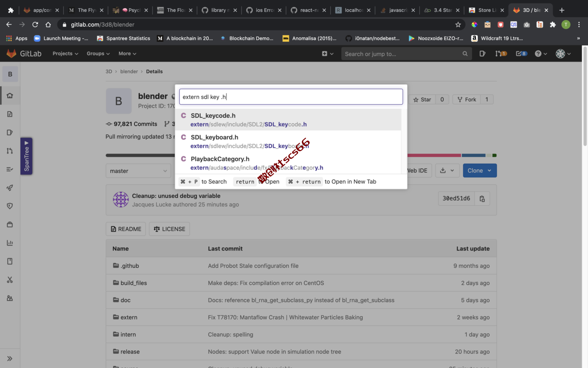Viewport: 588px width, 368px height.
Task: Click the 'Search or jump to…' field
Action: click(407, 54)
